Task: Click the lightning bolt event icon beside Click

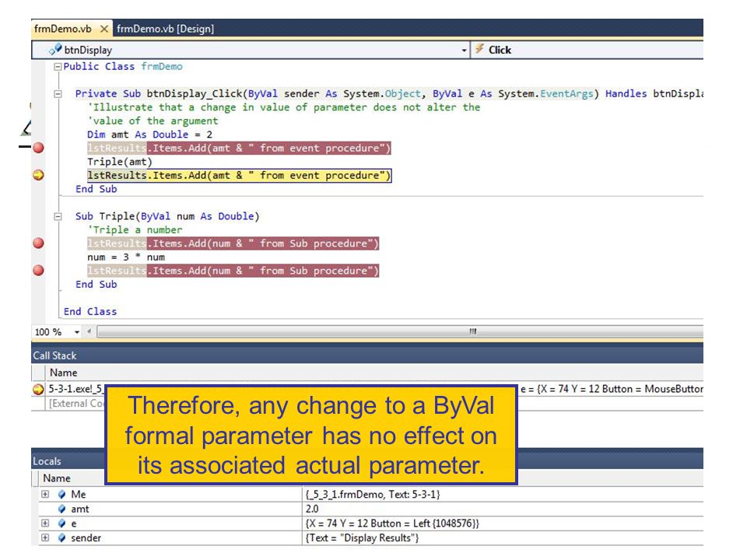Action: (479, 48)
